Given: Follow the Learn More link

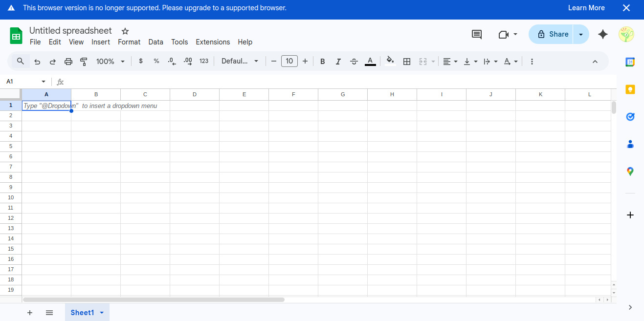Looking at the screenshot, I should tap(586, 8).
